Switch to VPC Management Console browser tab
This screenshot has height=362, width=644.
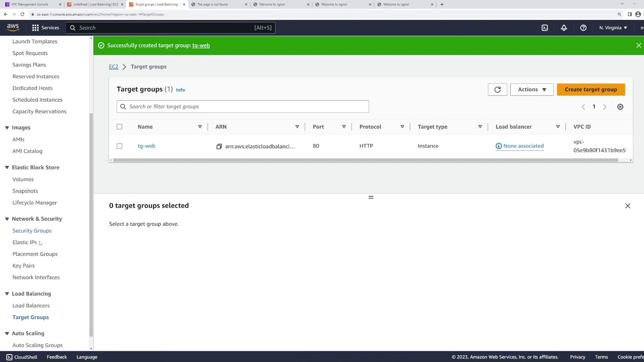coord(30,4)
